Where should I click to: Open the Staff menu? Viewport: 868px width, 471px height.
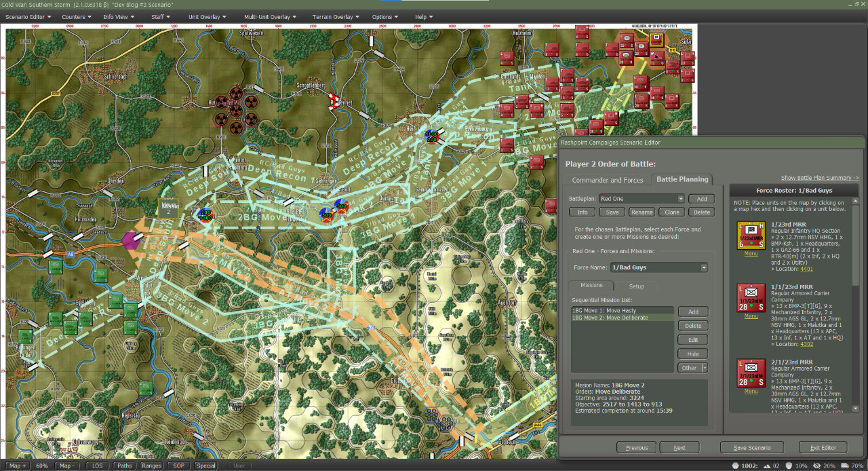pos(160,16)
